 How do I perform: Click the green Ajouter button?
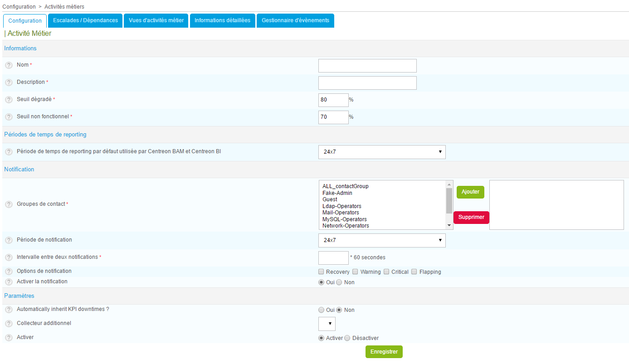pyautogui.click(x=470, y=192)
